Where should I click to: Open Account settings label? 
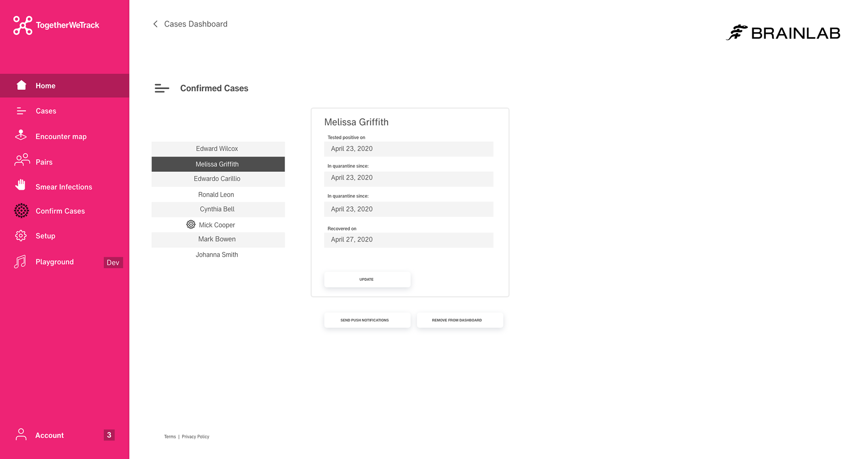click(49, 435)
